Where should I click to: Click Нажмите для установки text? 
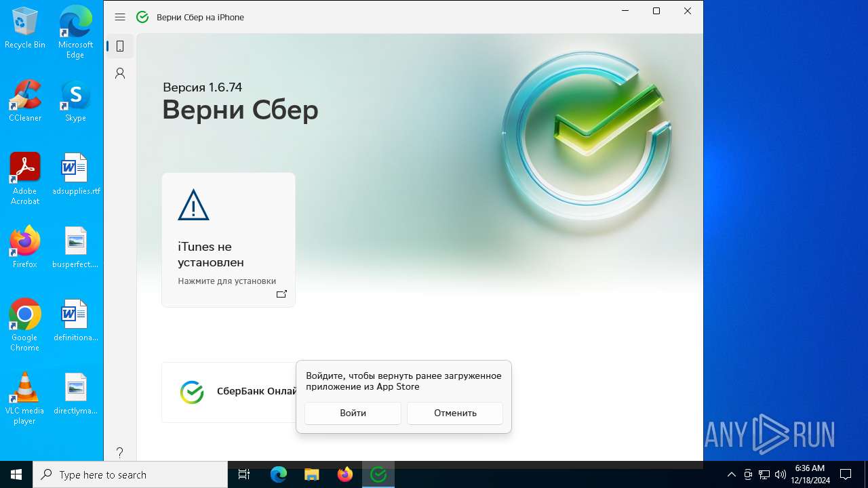coord(226,281)
